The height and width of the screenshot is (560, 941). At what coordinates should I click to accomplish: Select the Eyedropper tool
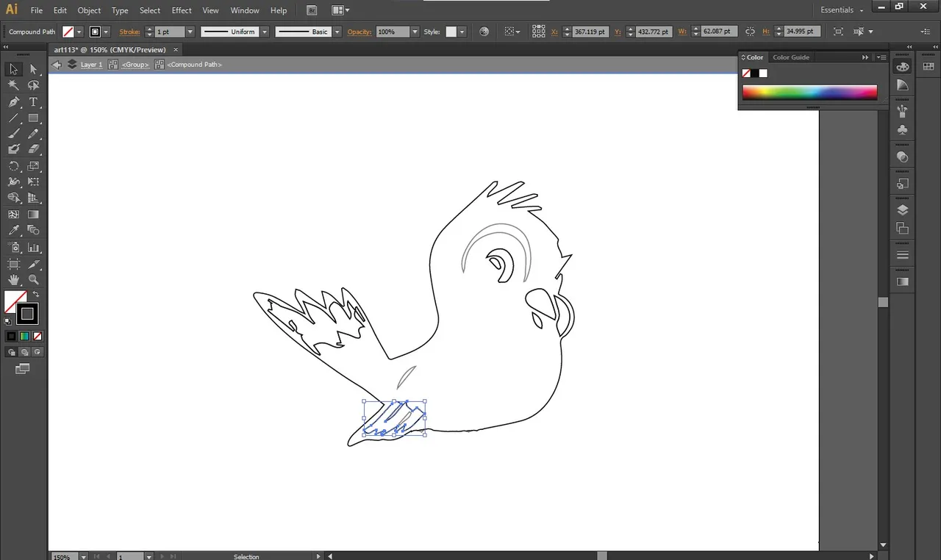click(13, 231)
